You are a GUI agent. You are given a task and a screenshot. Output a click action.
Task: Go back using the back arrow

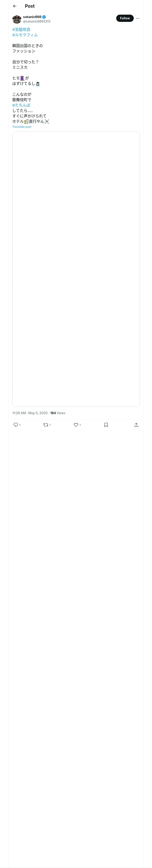(15, 6)
